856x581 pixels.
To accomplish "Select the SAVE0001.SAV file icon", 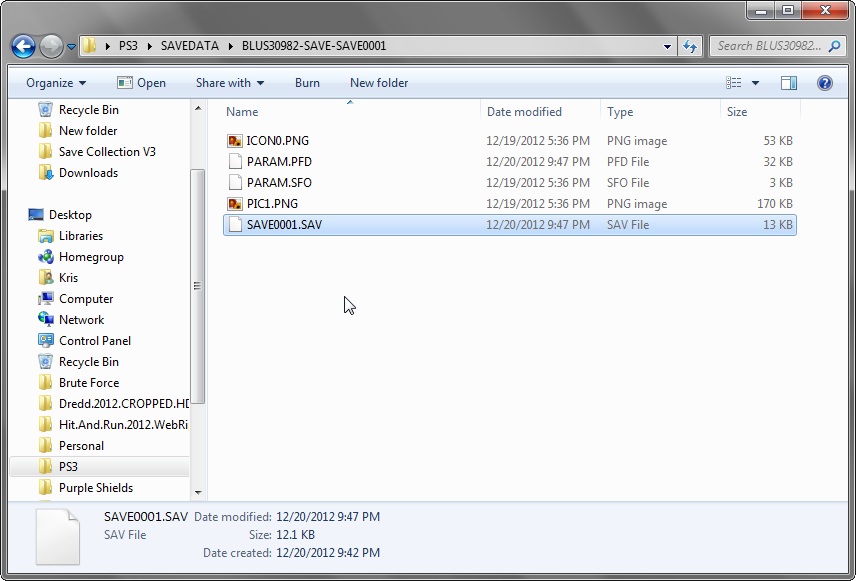I will pos(235,225).
